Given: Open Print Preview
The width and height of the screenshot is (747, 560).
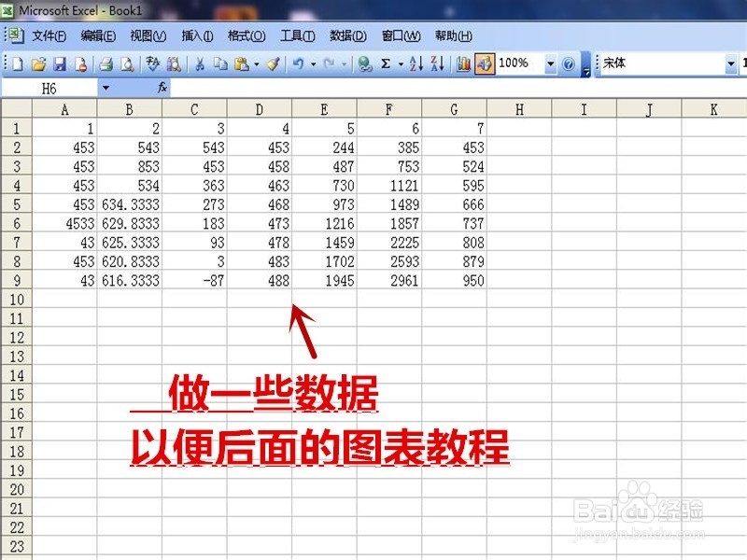Looking at the screenshot, I should [x=129, y=63].
